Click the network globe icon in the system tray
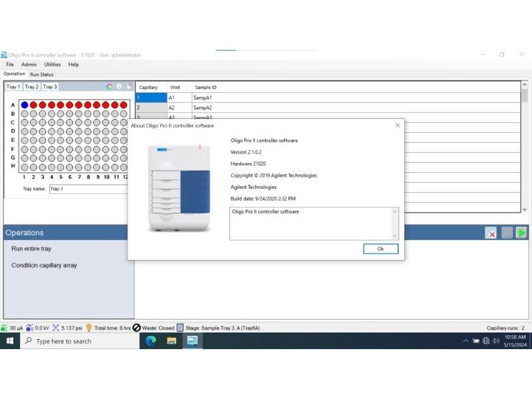This screenshot has height=399, width=532. click(486, 340)
